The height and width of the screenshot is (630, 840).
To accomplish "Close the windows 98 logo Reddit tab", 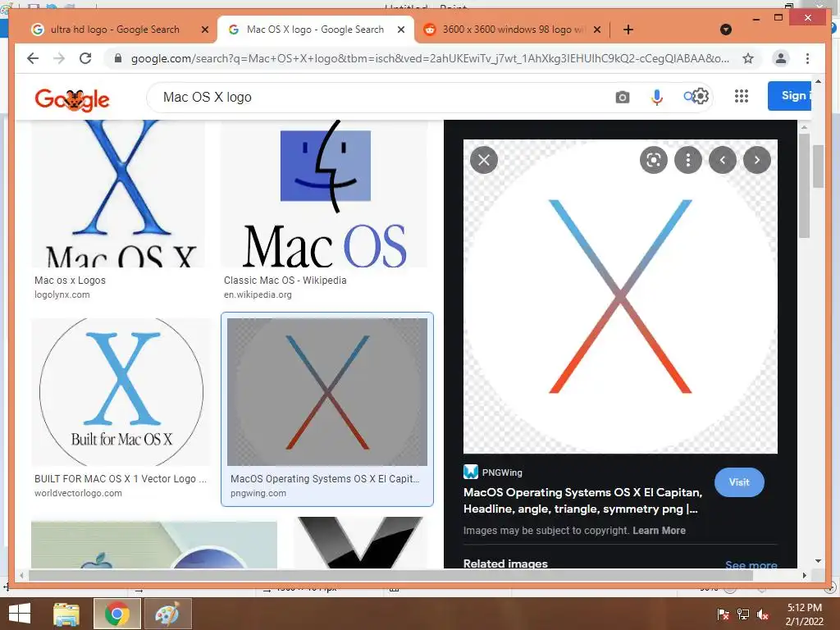I will (x=597, y=30).
